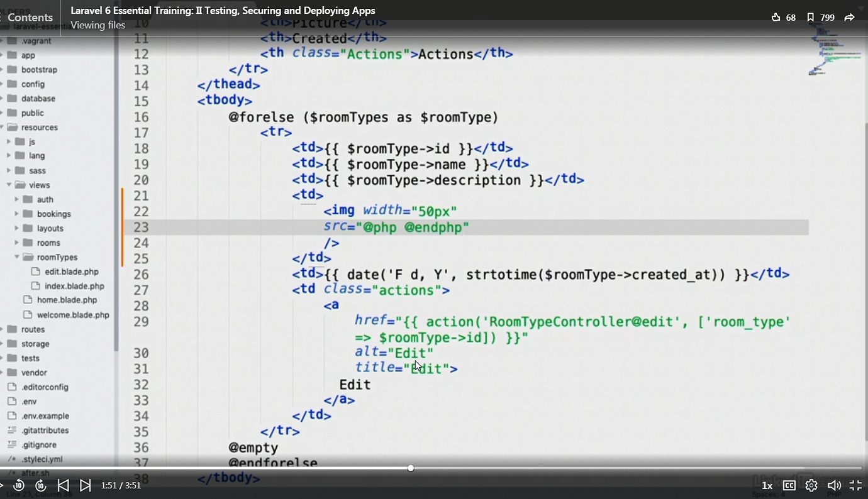Click the strtotime call on line 26

click(x=596, y=275)
